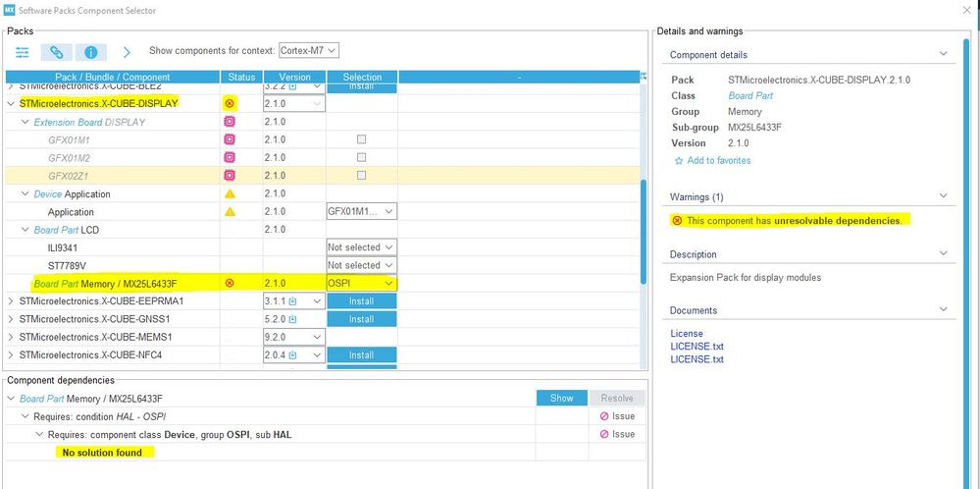Viewport: 980px width, 489px height.
Task: Install the X-CUBE-GNSS1 pack
Action: click(361, 319)
